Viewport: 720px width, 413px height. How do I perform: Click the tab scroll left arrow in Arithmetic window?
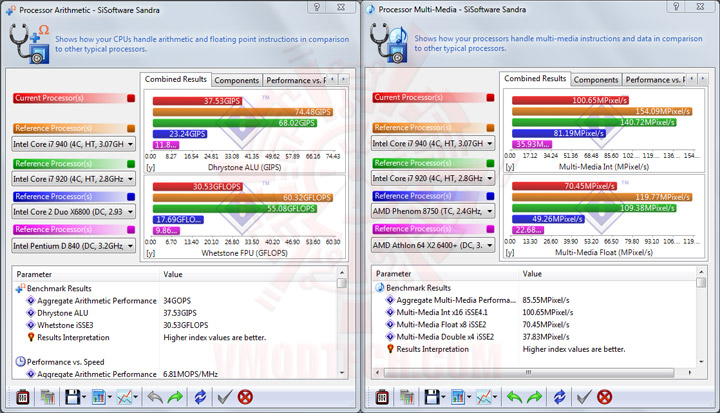tap(332, 79)
